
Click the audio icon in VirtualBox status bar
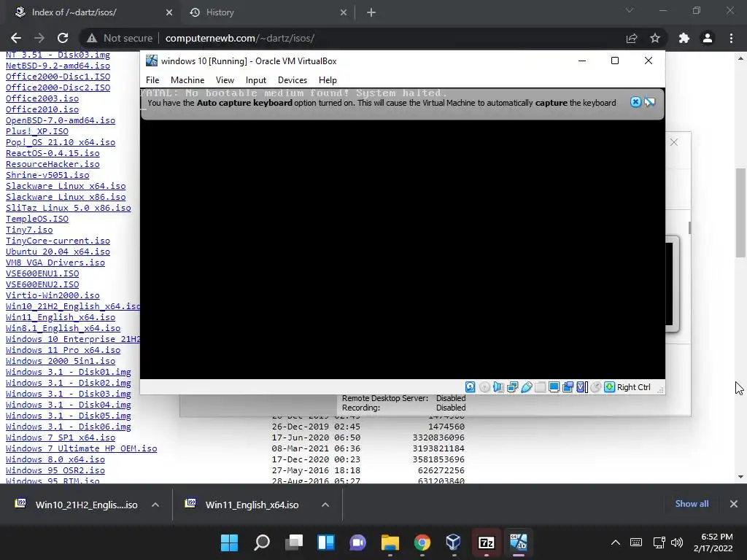pyautogui.click(x=498, y=387)
